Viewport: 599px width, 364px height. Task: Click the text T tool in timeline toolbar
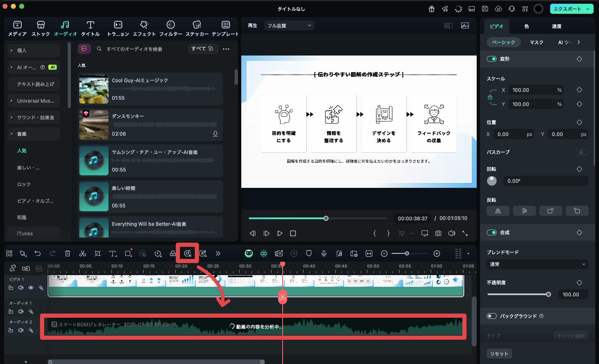tap(113, 253)
